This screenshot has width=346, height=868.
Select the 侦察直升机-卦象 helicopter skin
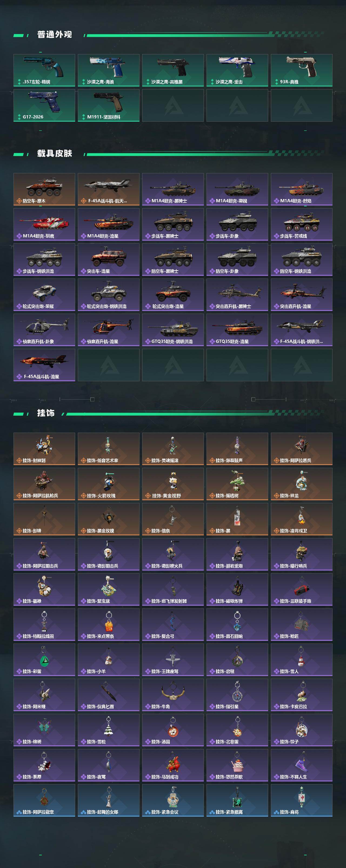(x=44, y=330)
